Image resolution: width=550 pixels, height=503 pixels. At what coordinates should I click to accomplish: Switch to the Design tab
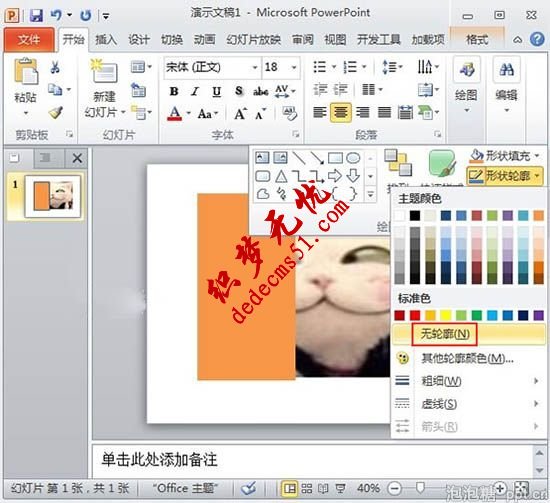pyautogui.click(x=139, y=40)
